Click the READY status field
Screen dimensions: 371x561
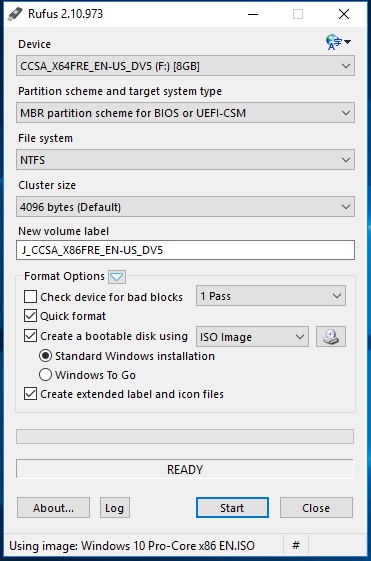185,469
